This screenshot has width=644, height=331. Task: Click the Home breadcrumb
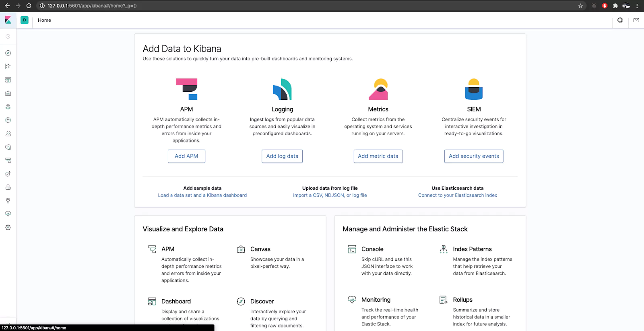[x=44, y=20]
